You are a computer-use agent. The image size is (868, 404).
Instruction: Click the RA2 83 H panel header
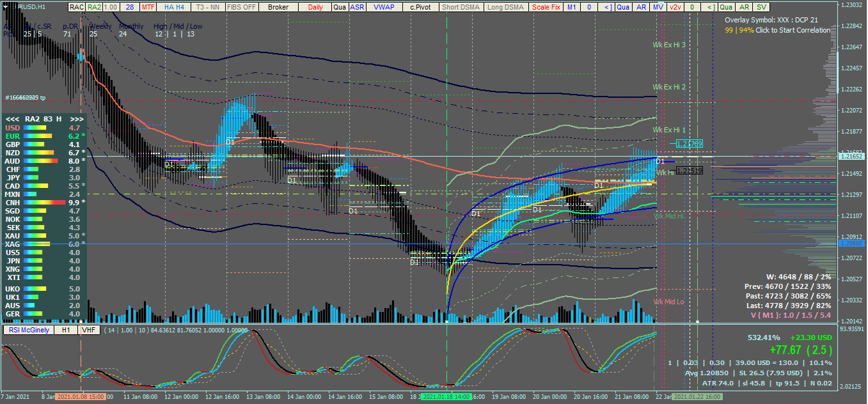click(x=43, y=119)
